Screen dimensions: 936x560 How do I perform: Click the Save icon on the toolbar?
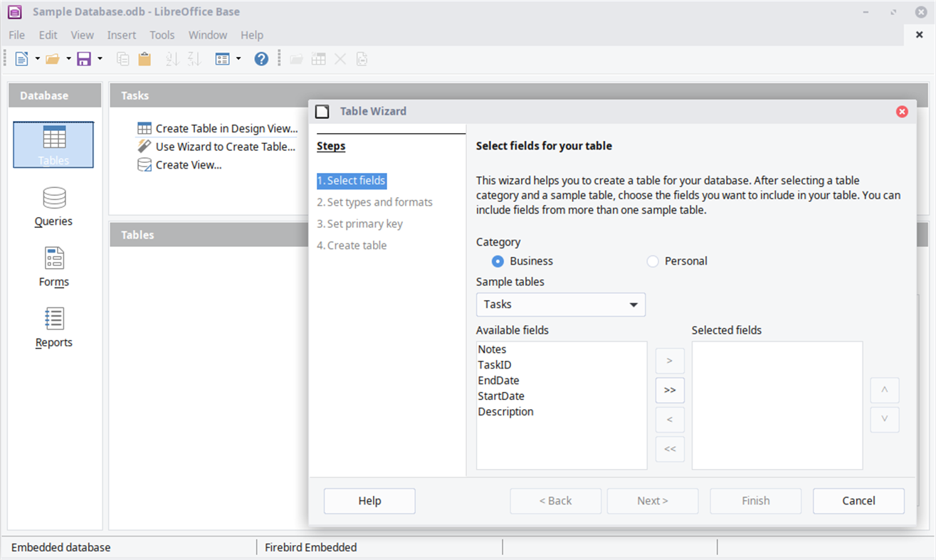click(85, 58)
